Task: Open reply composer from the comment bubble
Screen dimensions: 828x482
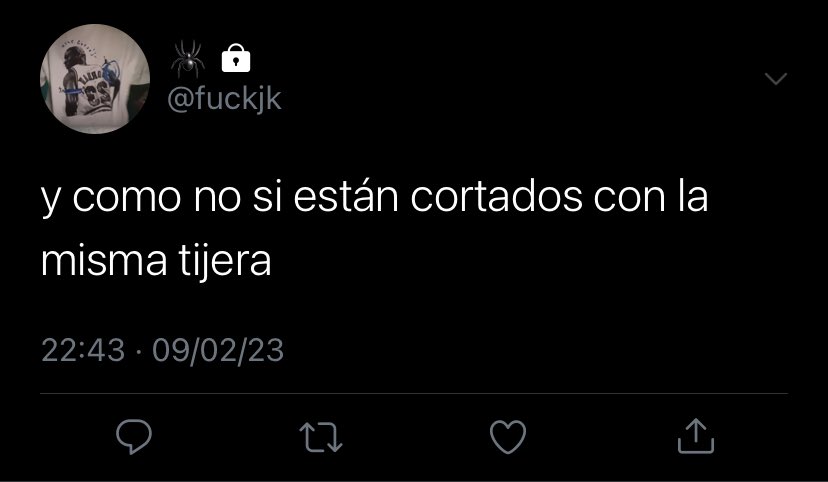Action: pos(134,437)
